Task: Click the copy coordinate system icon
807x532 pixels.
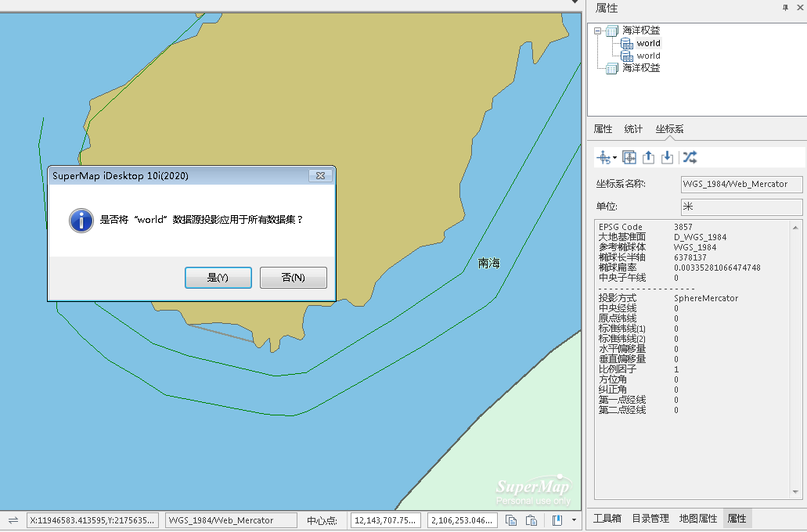Action: (x=629, y=157)
